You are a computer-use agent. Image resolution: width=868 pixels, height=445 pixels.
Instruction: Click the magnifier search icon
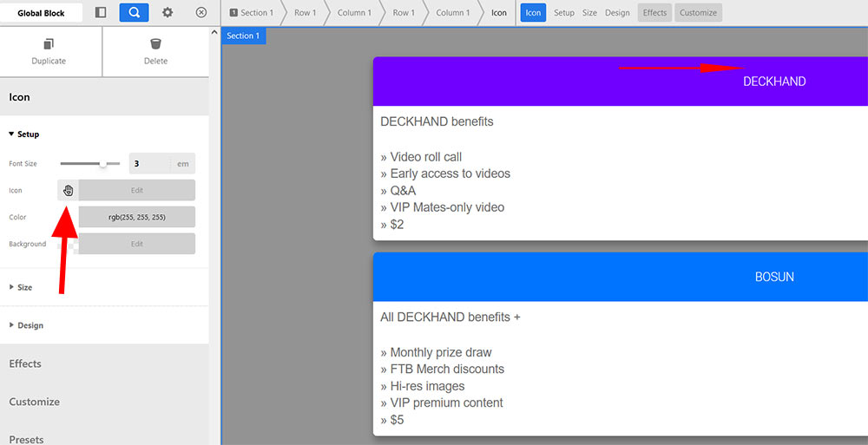pos(134,13)
